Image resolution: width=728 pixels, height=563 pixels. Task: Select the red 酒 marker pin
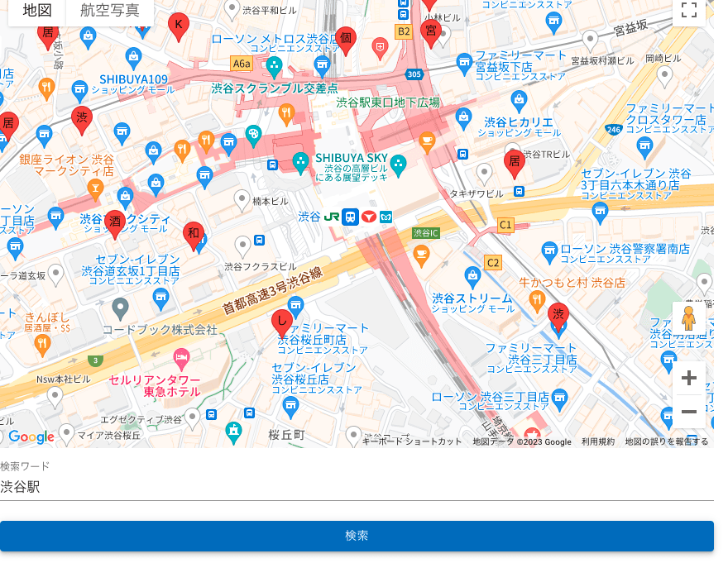click(115, 224)
